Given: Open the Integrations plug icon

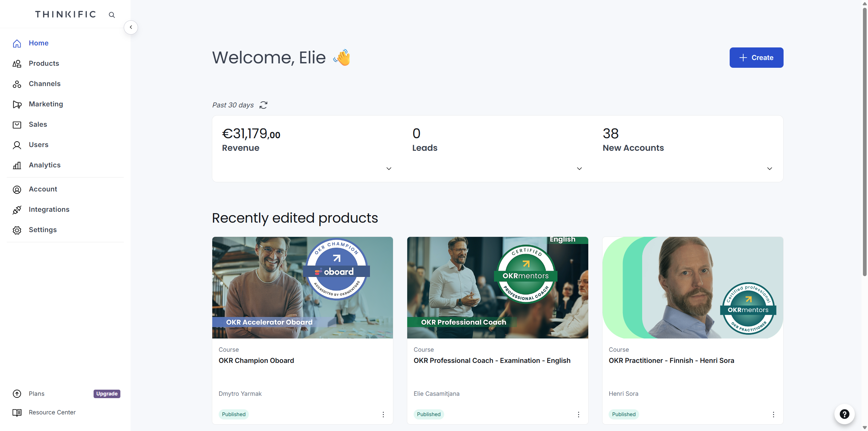Looking at the screenshot, I should (17, 209).
